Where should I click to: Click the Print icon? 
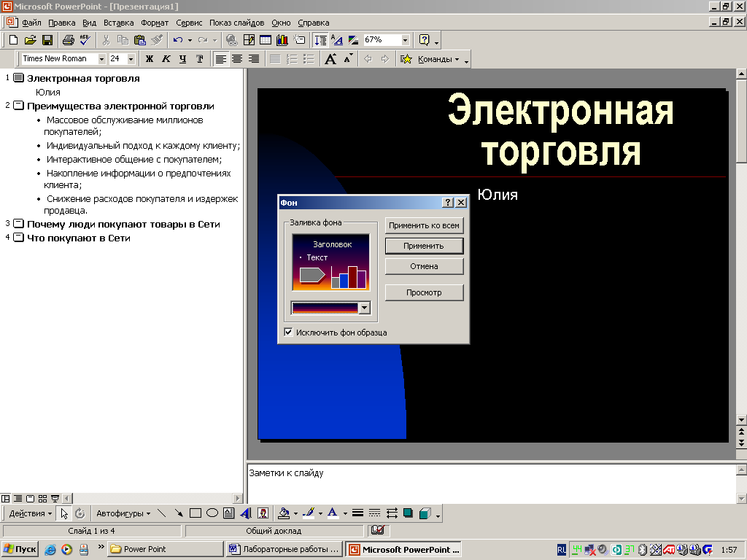68,40
